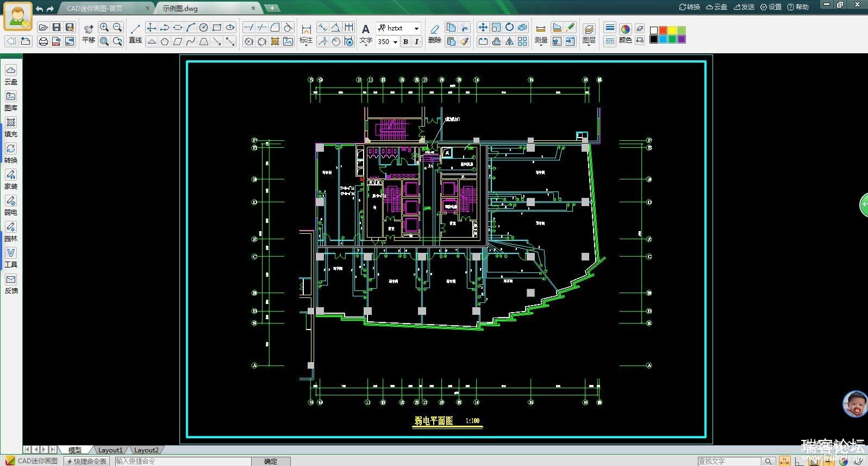The image size is (868, 466).
Task: Select the move arrows tool
Action: click(483, 27)
